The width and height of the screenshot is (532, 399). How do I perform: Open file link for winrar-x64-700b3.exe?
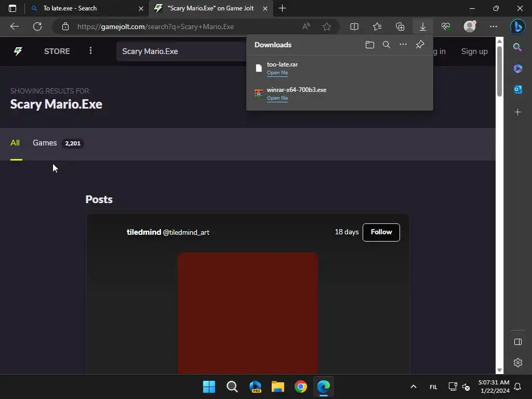click(x=277, y=98)
